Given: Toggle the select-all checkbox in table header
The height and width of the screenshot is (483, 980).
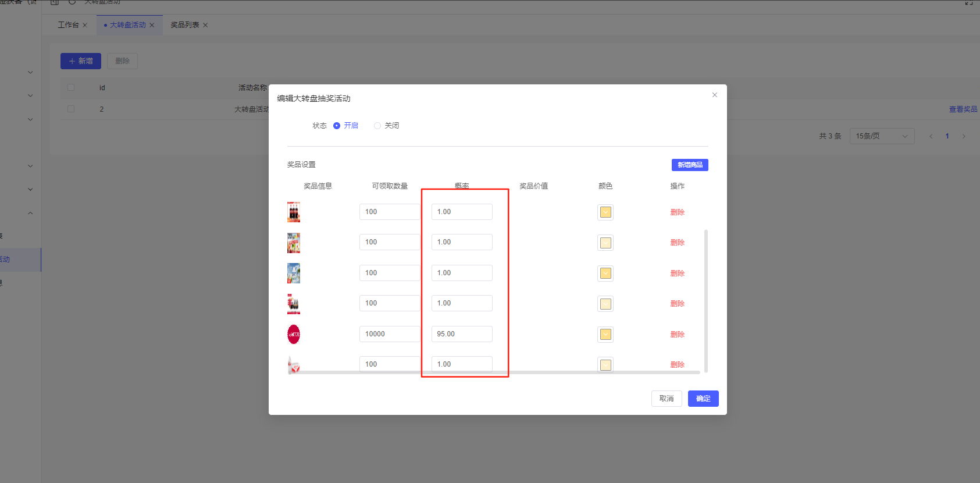Looking at the screenshot, I should [71, 87].
